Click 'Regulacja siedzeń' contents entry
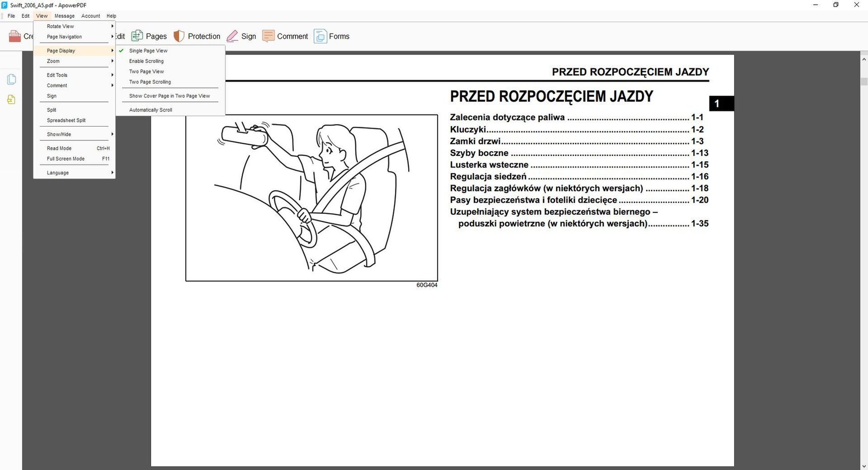 coord(579,177)
